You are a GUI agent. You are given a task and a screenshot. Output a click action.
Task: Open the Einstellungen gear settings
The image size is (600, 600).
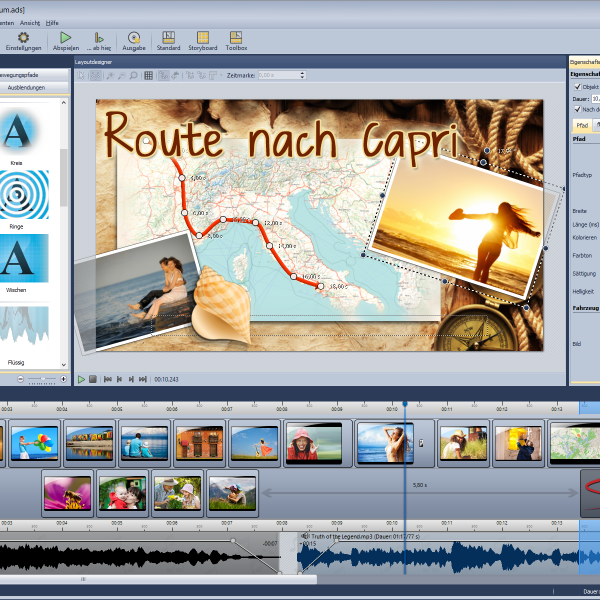(x=23, y=41)
